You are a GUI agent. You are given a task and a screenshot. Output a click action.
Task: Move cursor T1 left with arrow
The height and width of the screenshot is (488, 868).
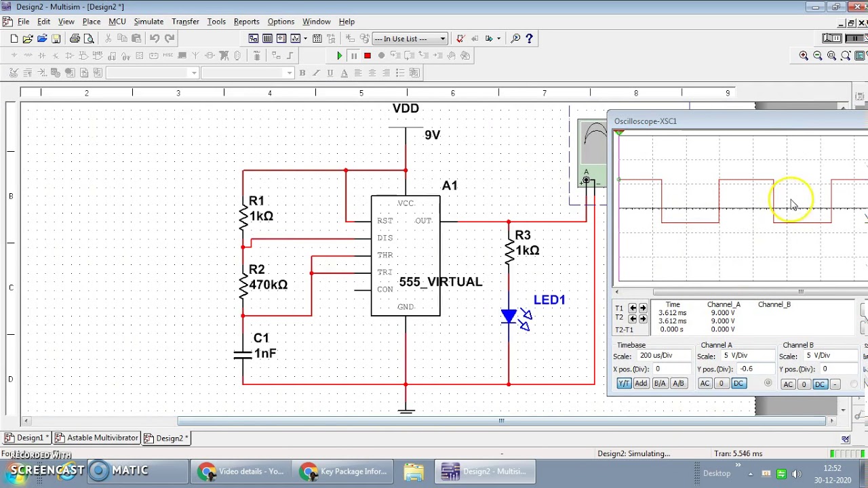pyautogui.click(x=633, y=308)
